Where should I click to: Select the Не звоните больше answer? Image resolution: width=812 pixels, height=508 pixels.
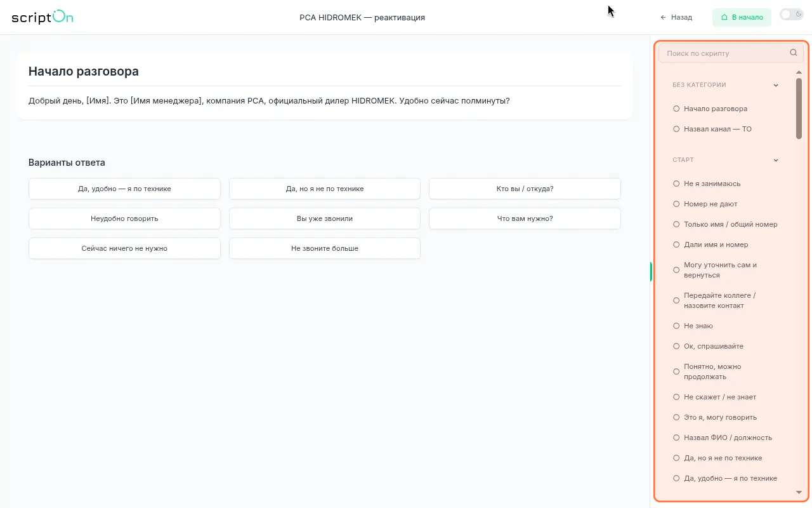(325, 248)
